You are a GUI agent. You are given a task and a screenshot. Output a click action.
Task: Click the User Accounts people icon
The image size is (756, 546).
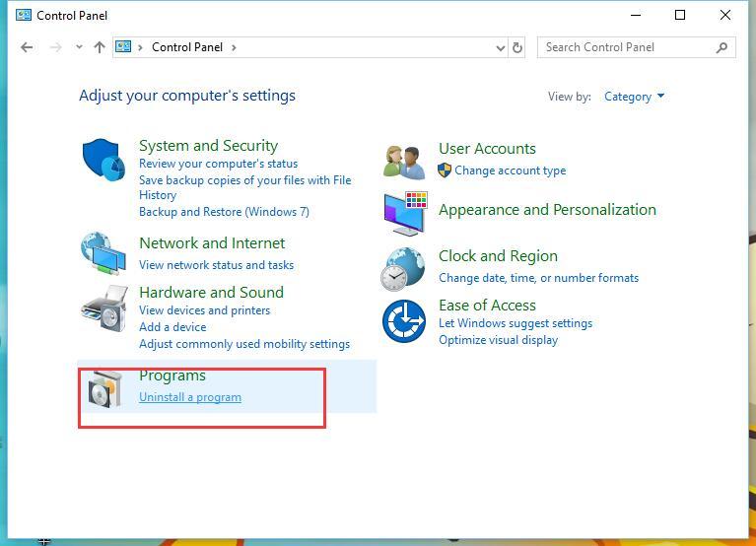tap(404, 162)
